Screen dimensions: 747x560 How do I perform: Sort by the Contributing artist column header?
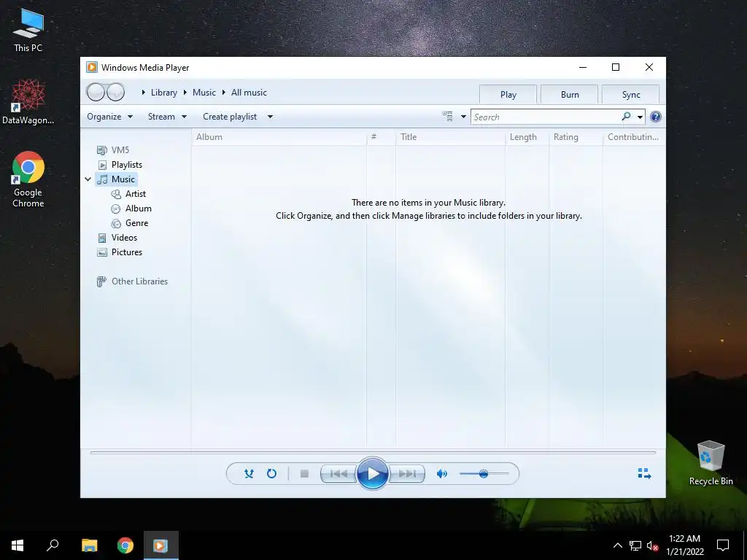point(634,137)
